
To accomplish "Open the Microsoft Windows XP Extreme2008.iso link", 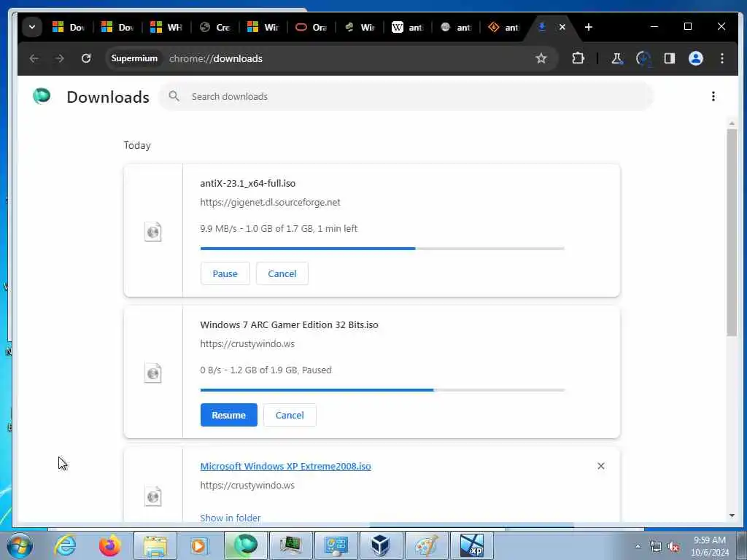I will point(285,466).
